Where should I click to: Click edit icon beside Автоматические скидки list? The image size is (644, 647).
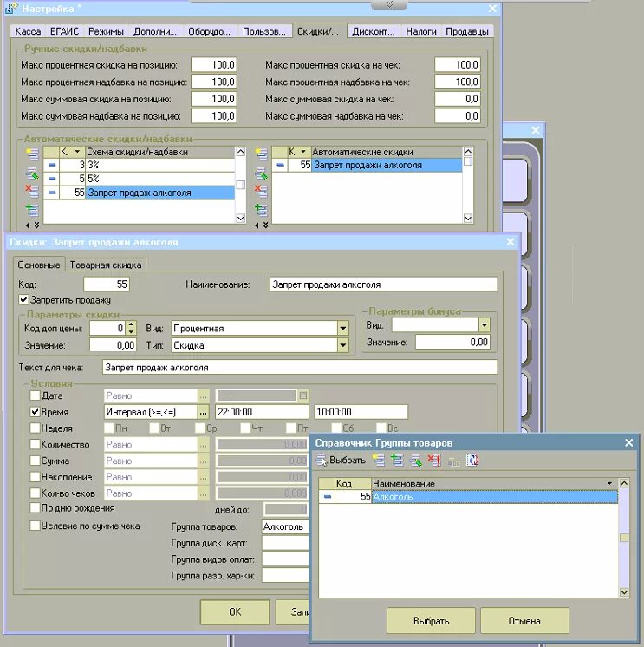(x=262, y=173)
